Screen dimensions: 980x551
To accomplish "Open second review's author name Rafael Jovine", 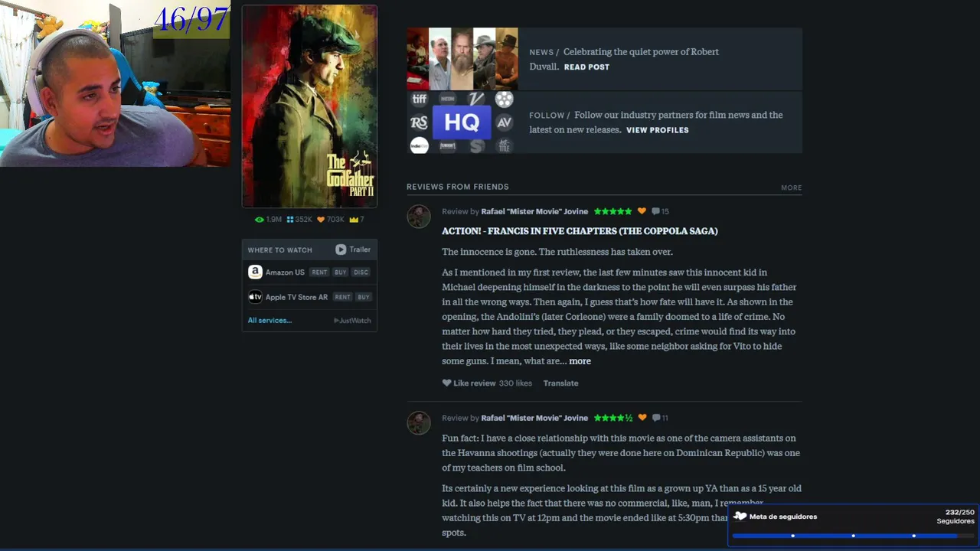I will click(x=534, y=418).
